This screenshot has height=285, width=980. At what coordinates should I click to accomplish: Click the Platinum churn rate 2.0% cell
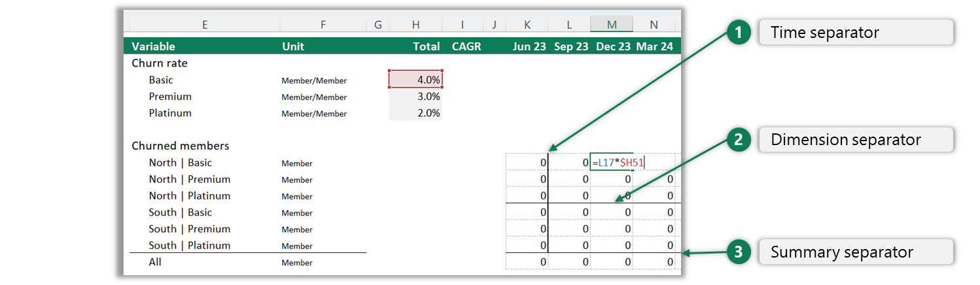[x=415, y=113]
